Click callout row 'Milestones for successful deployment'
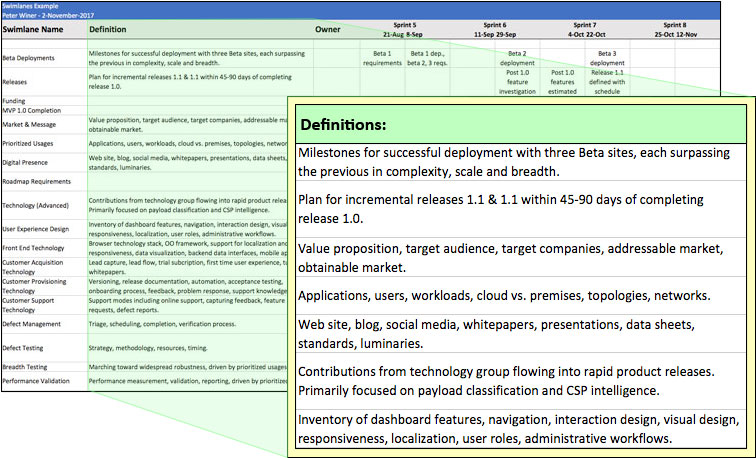 521,162
